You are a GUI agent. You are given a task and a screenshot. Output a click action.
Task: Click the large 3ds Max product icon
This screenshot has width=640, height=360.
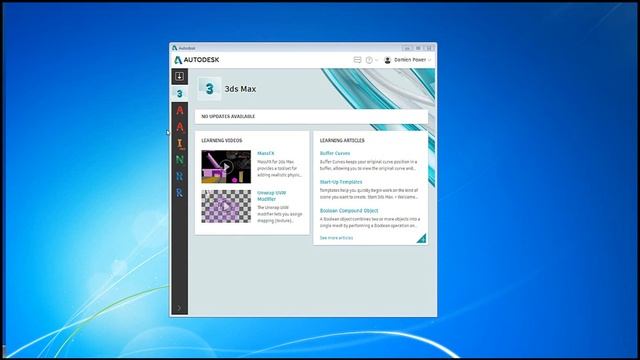(x=209, y=89)
